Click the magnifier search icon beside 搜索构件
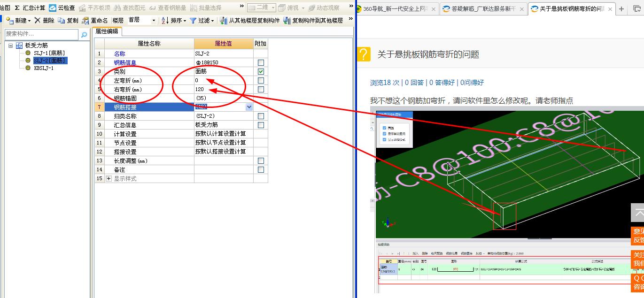This screenshot has height=298, width=644. tap(84, 34)
